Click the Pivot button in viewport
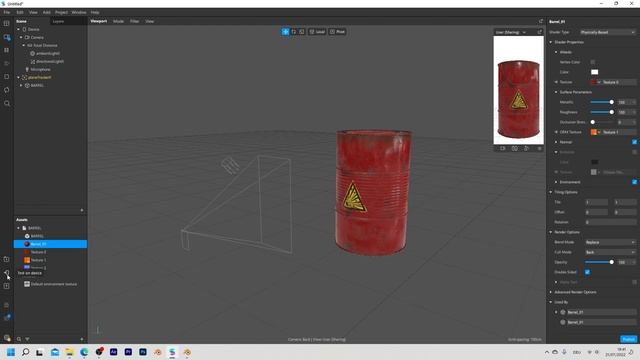This screenshot has width=640, height=360. [x=338, y=31]
